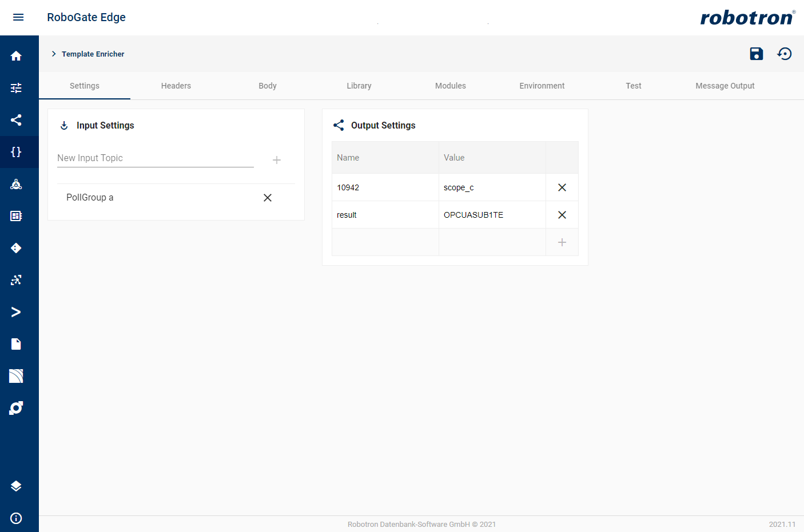Open the info circle sidebar icon
The image size is (804, 532).
pyautogui.click(x=16, y=518)
